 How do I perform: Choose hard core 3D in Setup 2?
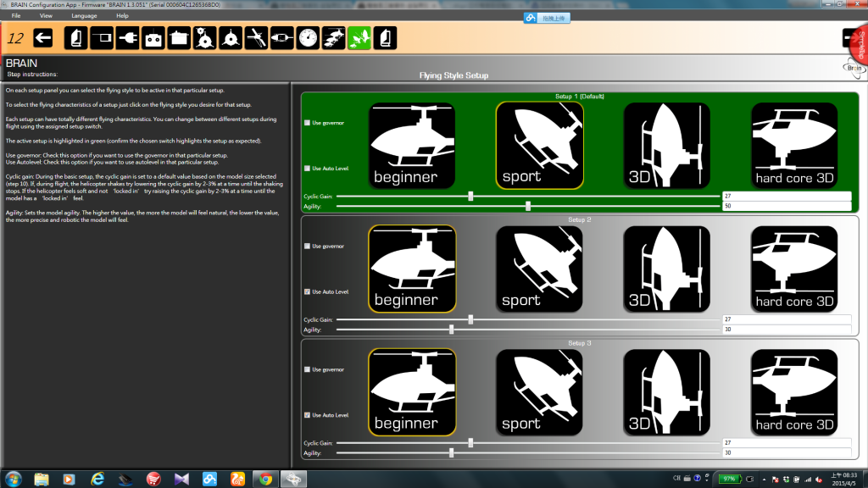[794, 269]
